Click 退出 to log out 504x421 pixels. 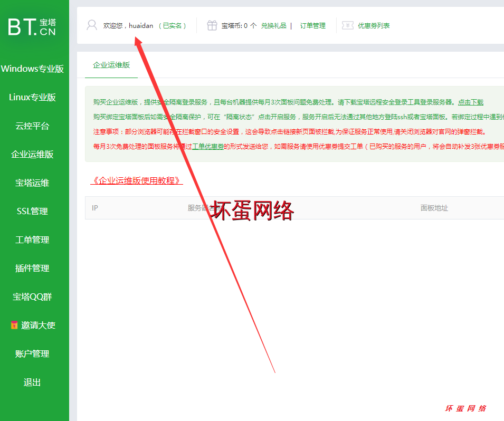point(32,382)
